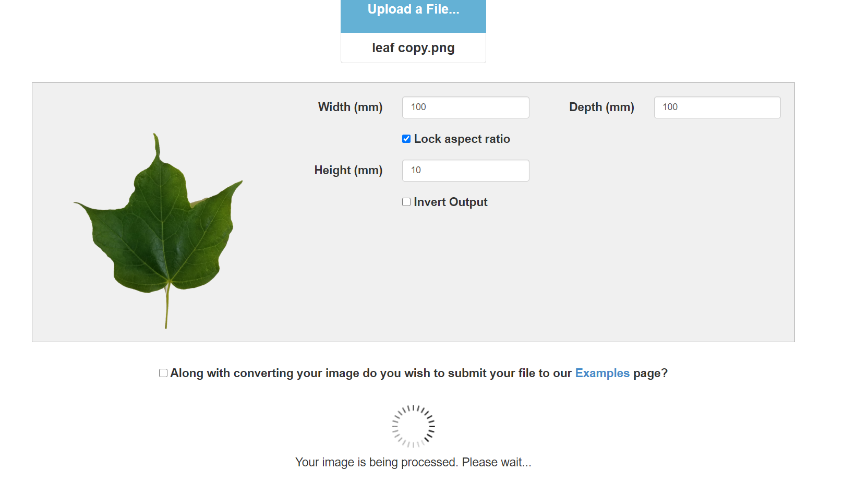Screen dimensions: 868x482
Task: Open the Examples page link
Action: (602, 373)
